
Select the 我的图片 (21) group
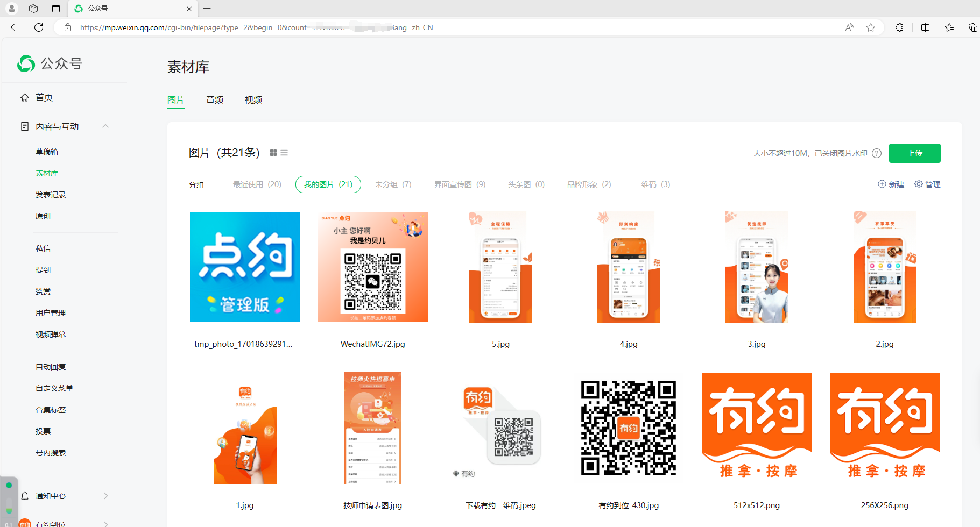click(328, 184)
